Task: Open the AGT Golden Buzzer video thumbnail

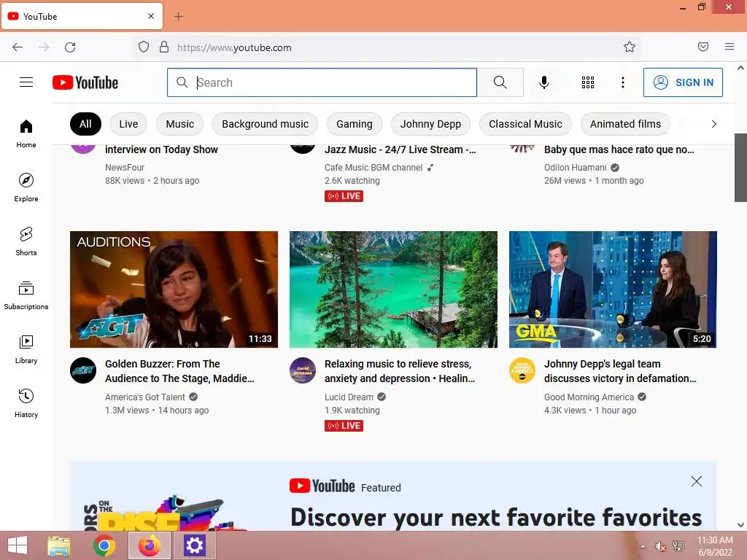Action: tap(174, 289)
